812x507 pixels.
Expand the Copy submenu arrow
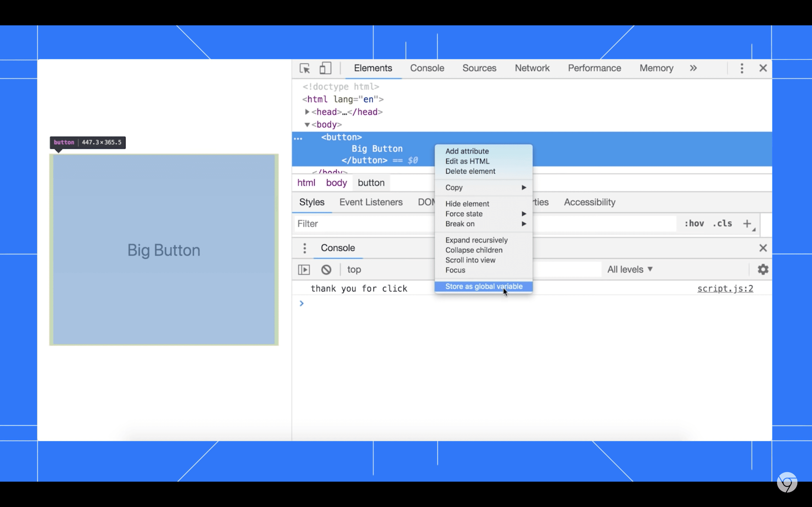[523, 188]
